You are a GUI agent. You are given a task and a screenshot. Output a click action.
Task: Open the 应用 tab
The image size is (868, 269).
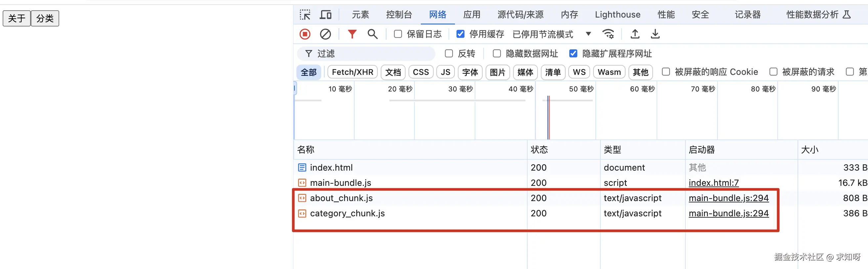click(472, 15)
